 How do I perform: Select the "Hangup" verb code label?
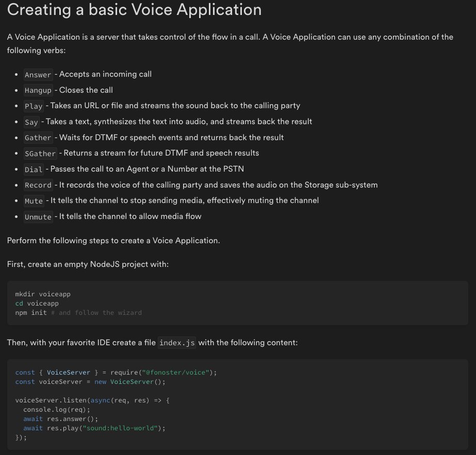(38, 90)
